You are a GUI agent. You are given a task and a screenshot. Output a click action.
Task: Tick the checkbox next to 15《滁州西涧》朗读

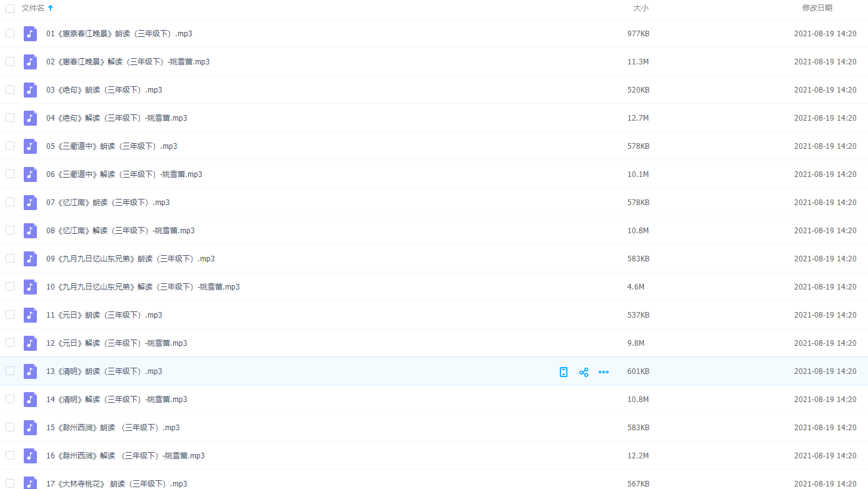pyautogui.click(x=10, y=427)
